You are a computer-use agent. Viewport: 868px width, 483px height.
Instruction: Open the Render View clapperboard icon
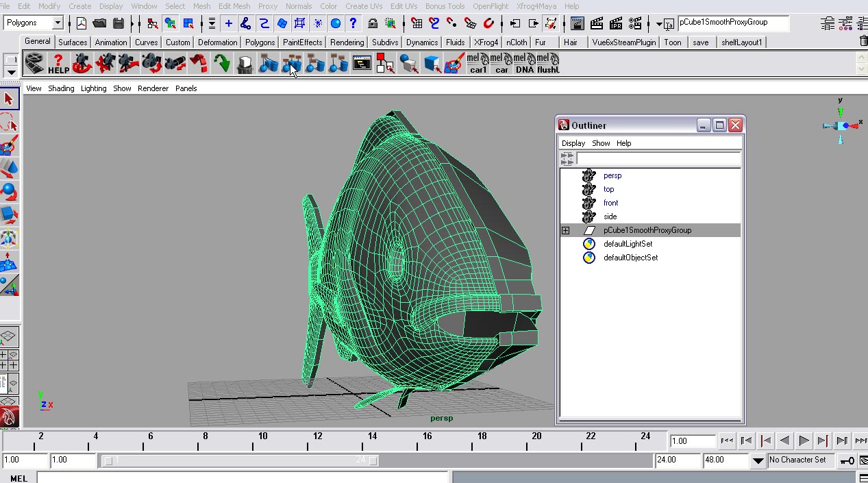[x=578, y=23]
